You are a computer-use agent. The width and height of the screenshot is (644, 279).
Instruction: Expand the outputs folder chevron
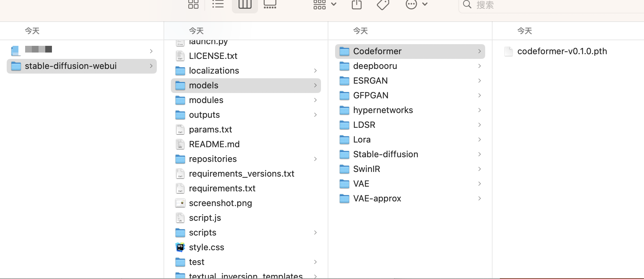click(315, 115)
